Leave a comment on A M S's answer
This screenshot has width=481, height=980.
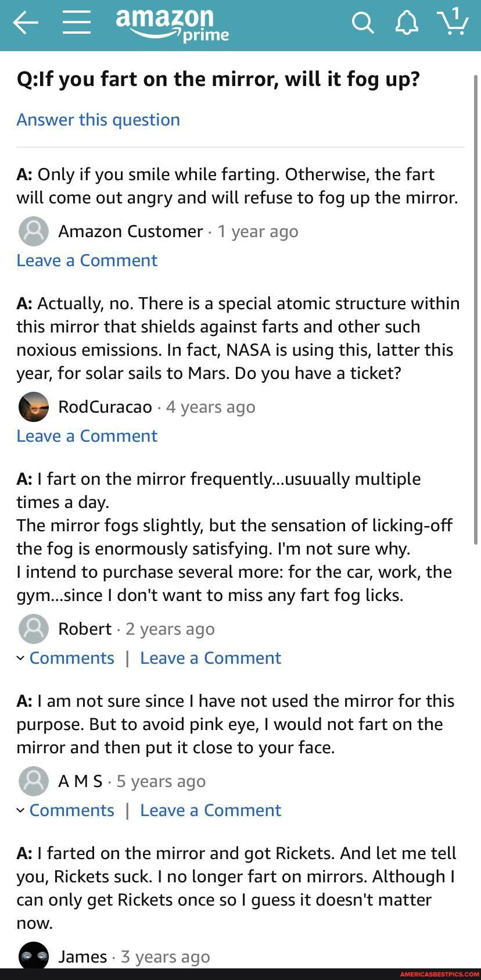(210, 810)
